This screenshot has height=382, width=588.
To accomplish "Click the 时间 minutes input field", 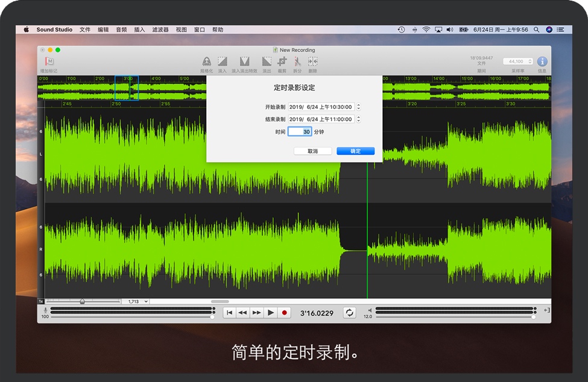I will [x=300, y=131].
